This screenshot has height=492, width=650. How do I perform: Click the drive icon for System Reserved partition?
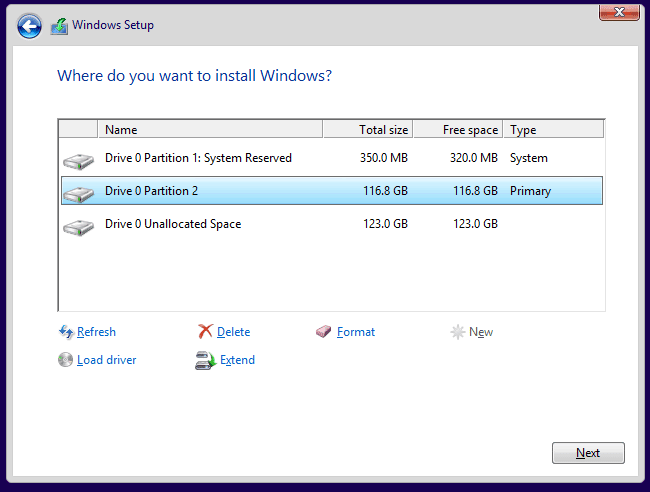point(77,159)
